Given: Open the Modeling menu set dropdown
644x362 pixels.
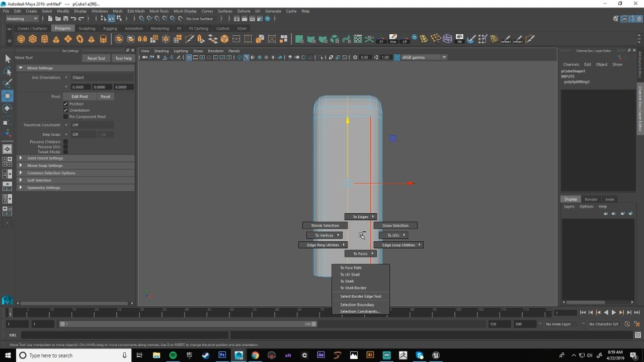Looking at the screenshot, I should (22, 19).
